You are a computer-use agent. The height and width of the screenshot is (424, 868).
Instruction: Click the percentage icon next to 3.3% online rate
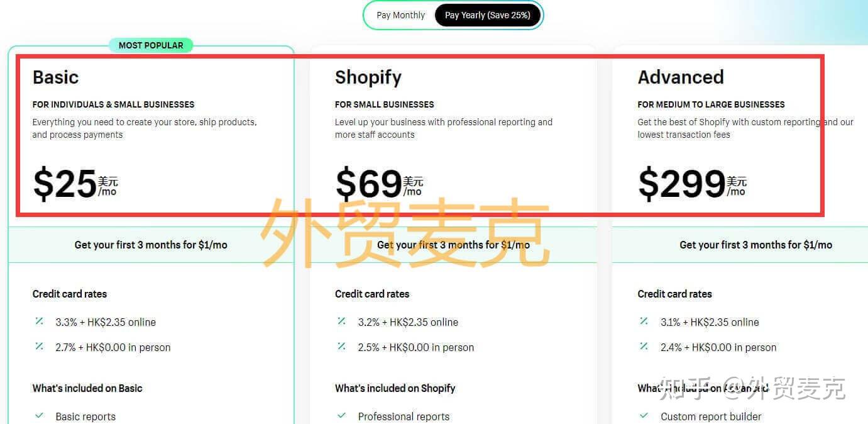[x=39, y=321]
